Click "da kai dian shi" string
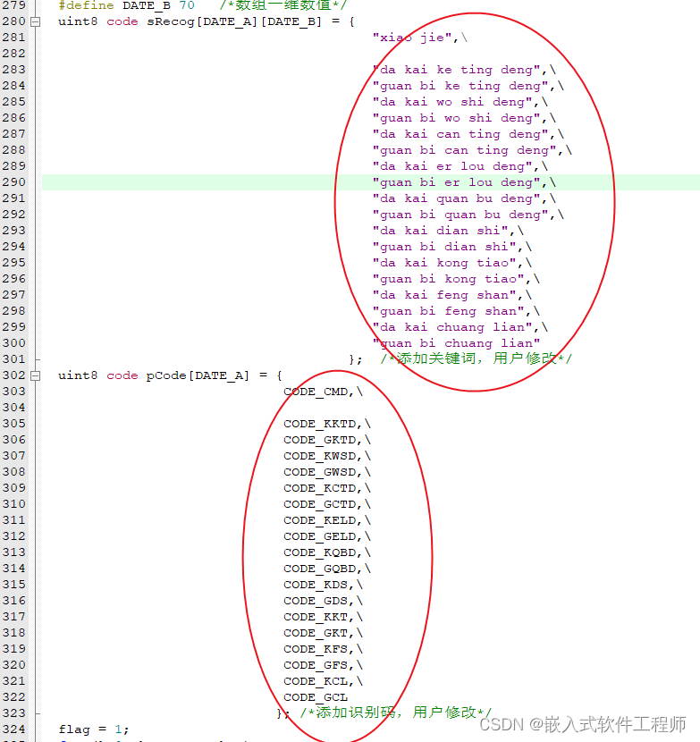 pos(440,231)
